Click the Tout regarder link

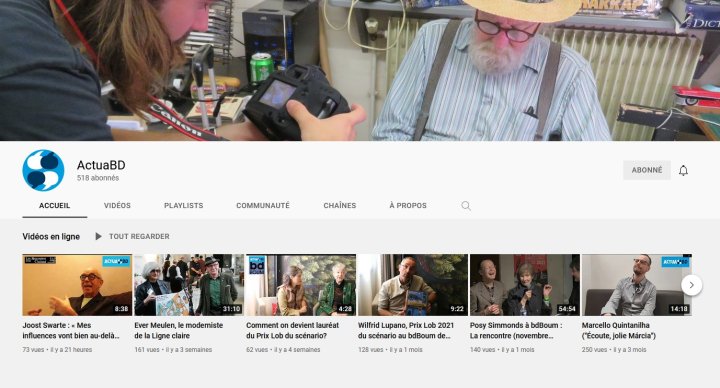[x=139, y=236]
